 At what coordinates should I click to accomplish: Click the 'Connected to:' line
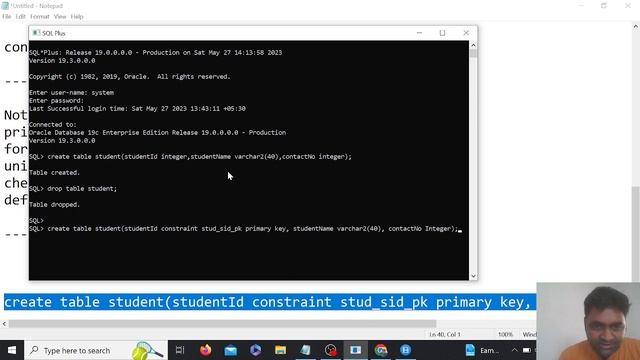pyautogui.click(x=53, y=124)
